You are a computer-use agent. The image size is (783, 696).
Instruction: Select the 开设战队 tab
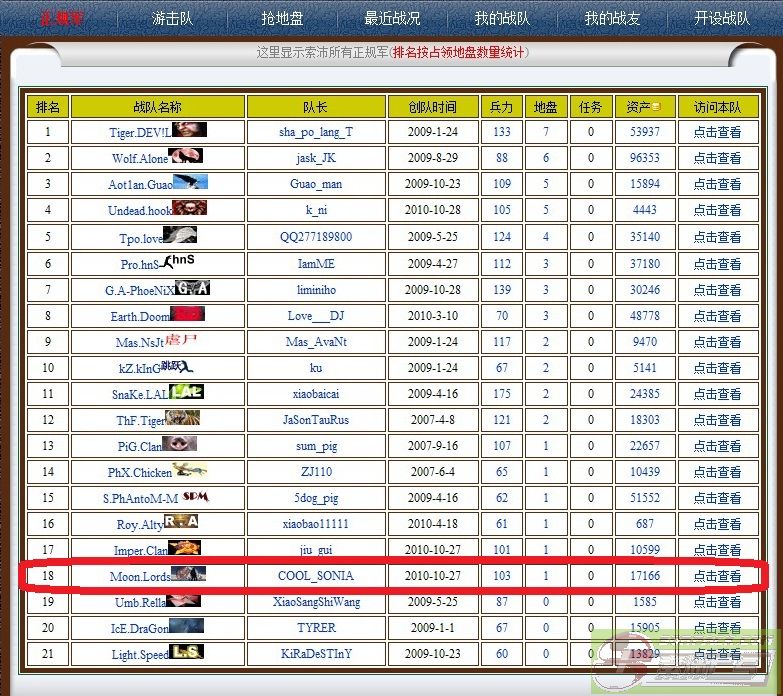721,18
